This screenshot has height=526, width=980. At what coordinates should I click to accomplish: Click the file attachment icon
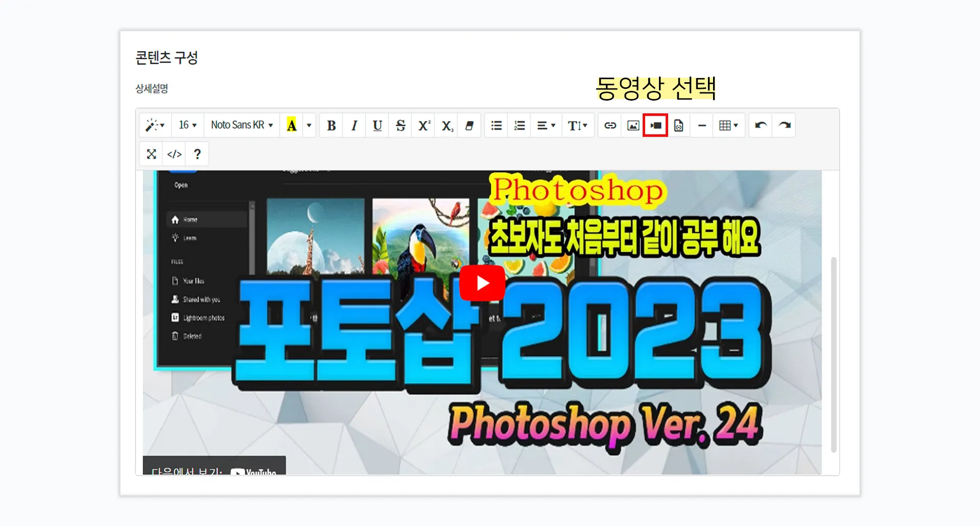678,125
